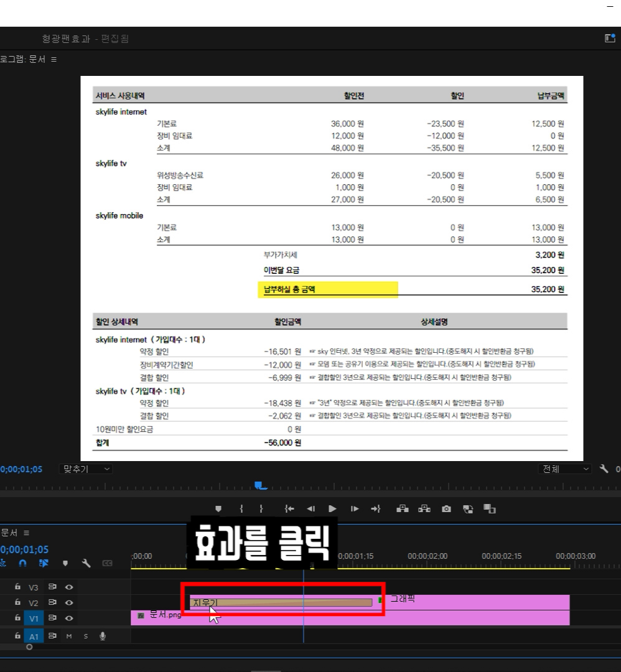This screenshot has height=672, width=621.
Task: Hide track V2 output with eye
Action: point(69,602)
